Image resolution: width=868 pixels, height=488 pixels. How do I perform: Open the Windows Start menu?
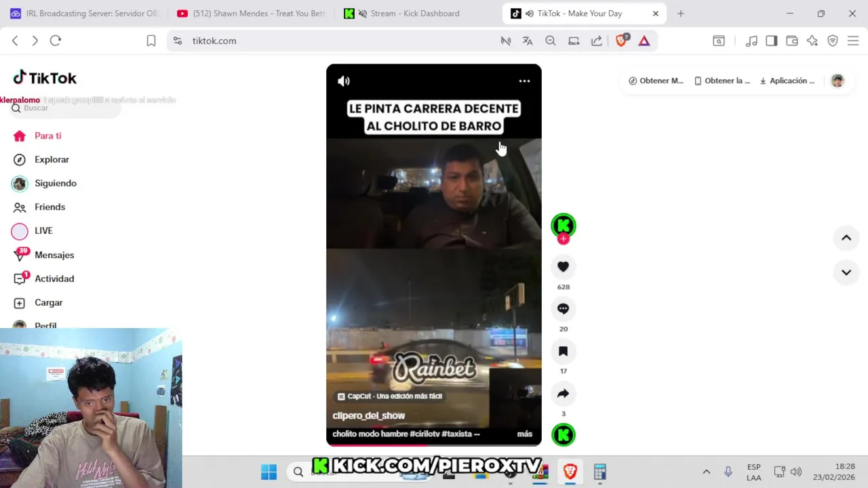point(269,472)
